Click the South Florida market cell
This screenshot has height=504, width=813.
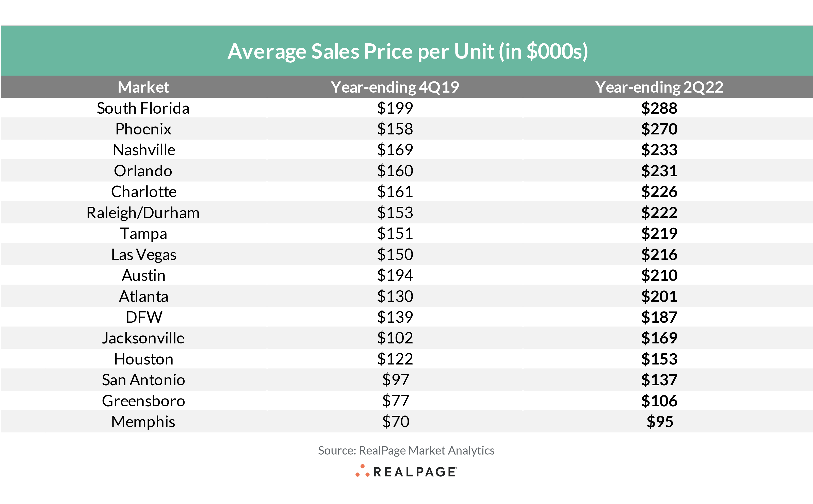143,108
